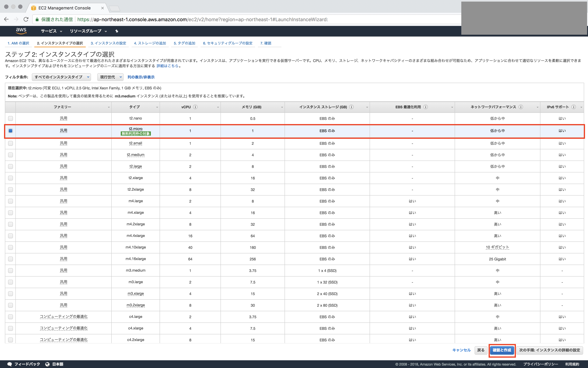
Task: Open the 現行世代 generation dropdown
Action: 110,77
